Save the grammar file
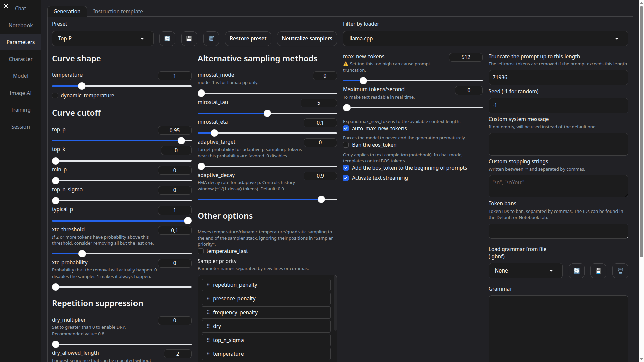Screen dimensions: 644x362 [598, 271]
